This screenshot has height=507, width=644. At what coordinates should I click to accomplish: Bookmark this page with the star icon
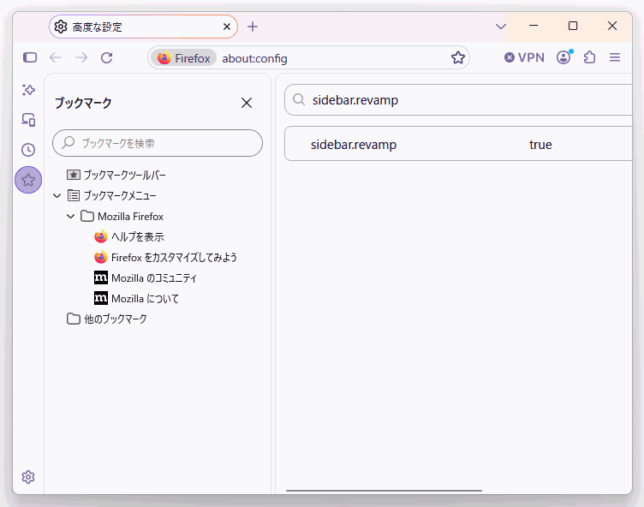pyautogui.click(x=458, y=58)
